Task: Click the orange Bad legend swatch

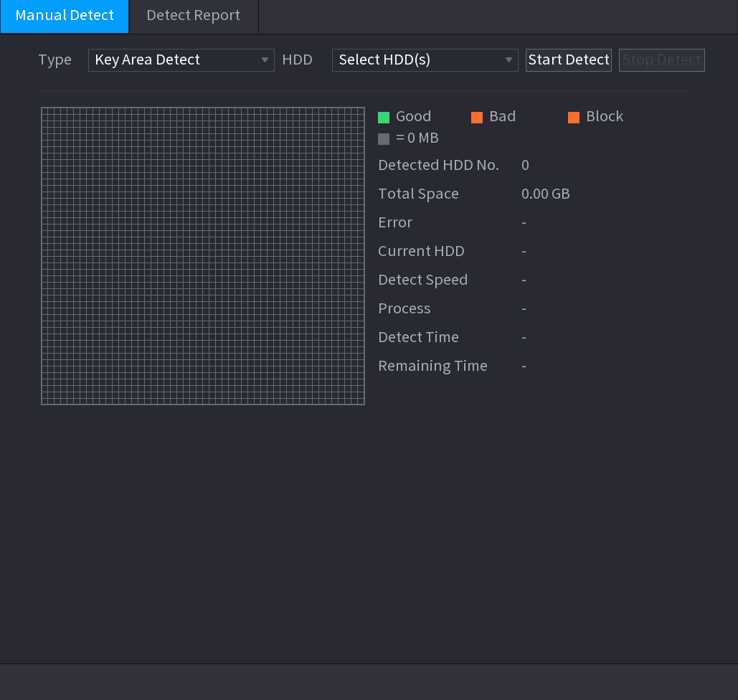Action: coord(477,117)
